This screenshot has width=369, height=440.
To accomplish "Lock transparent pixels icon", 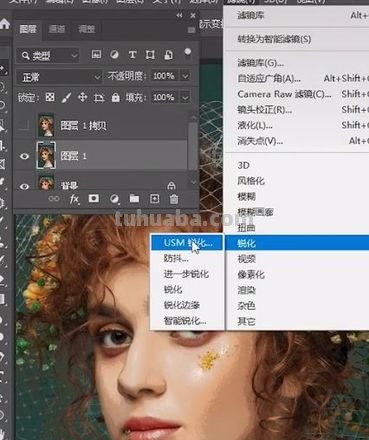I will [x=50, y=97].
